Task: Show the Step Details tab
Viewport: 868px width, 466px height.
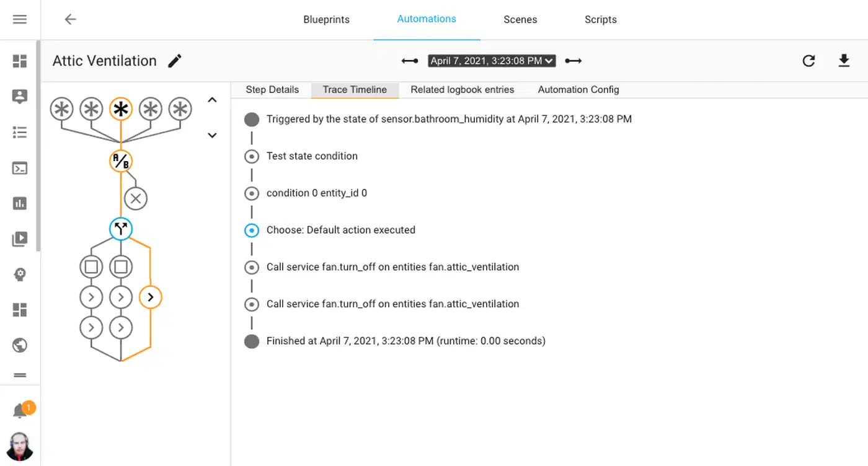Action: (x=272, y=90)
